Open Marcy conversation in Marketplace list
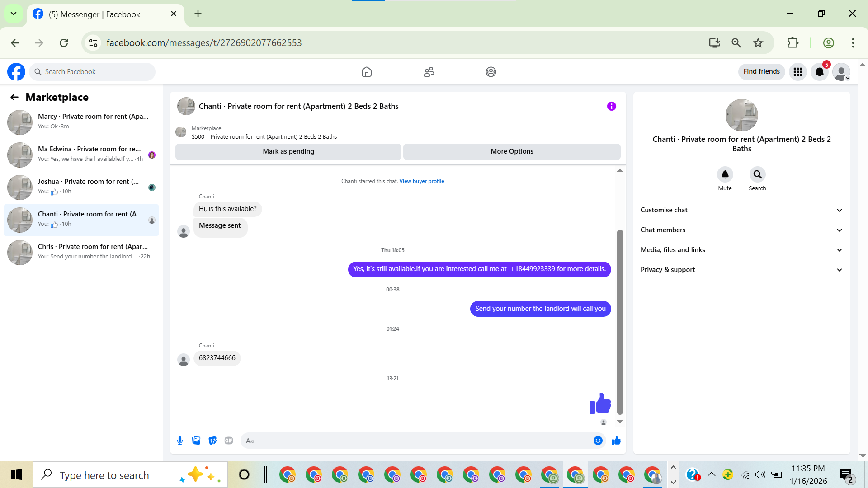The width and height of the screenshot is (868, 488). (x=81, y=121)
